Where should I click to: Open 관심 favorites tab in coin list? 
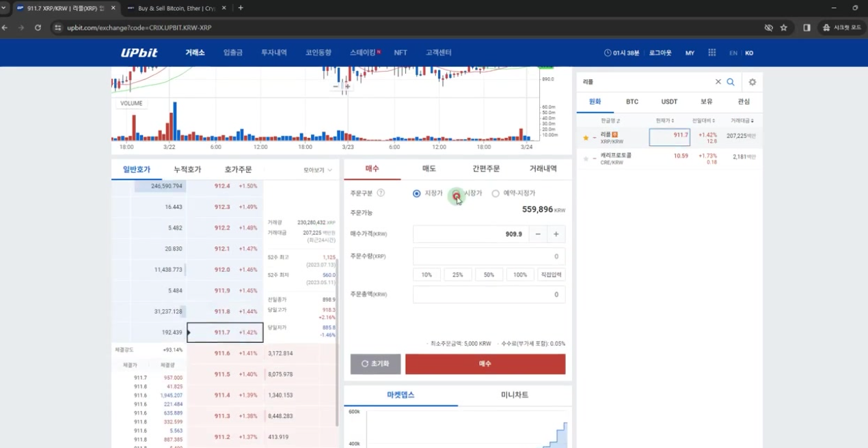pyautogui.click(x=744, y=102)
